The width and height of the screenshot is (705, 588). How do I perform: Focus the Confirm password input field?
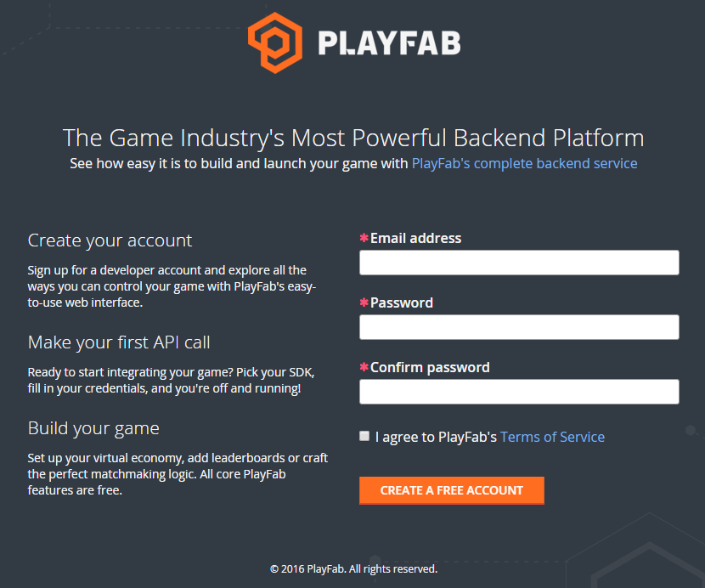[x=519, y=392]
